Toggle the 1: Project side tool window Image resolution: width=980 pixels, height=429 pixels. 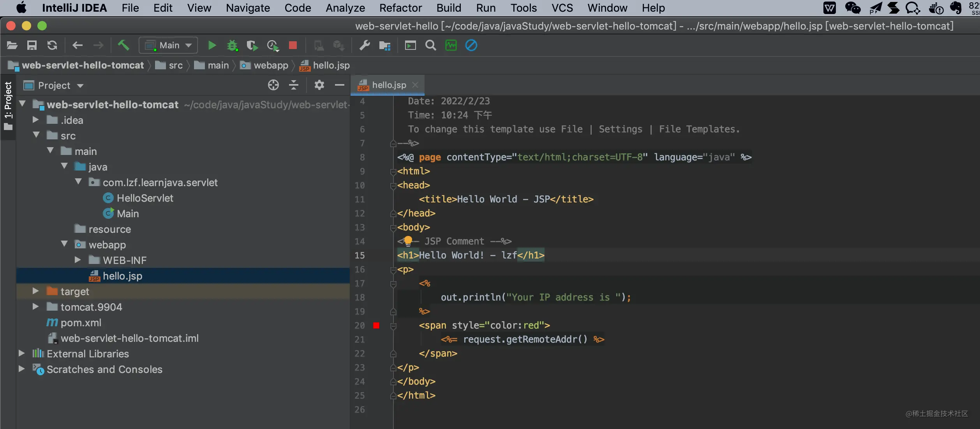[x=8, y=106]
